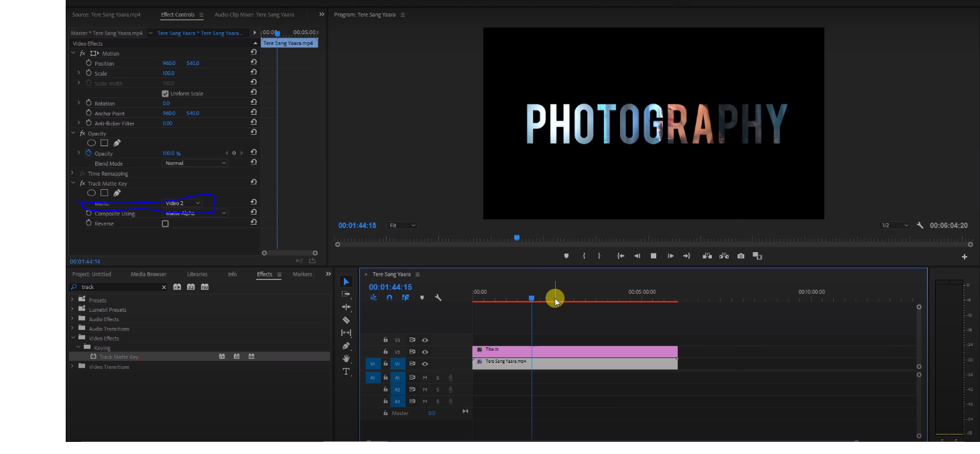Viewport: 980px width, 454px height.
Task: Open the Blend Mode dropdown showing Normal
Action: click(194, 163)
